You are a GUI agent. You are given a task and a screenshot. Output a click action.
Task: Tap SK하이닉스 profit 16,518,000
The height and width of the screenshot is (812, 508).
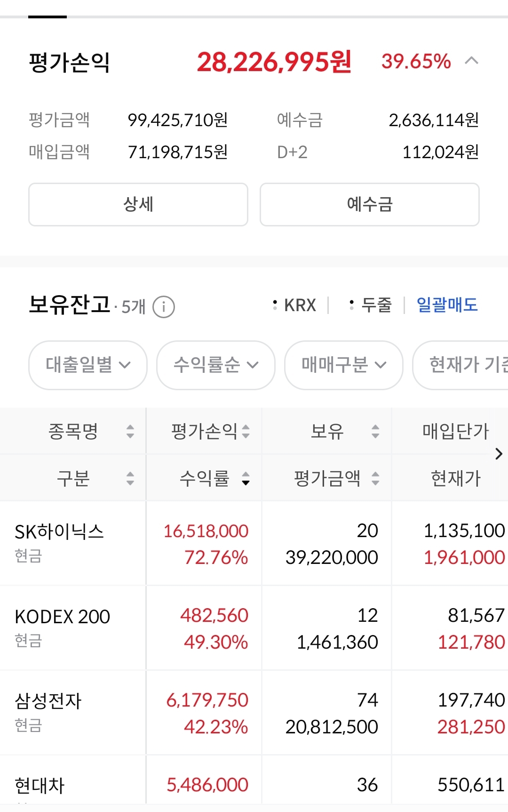pos(206,531)
